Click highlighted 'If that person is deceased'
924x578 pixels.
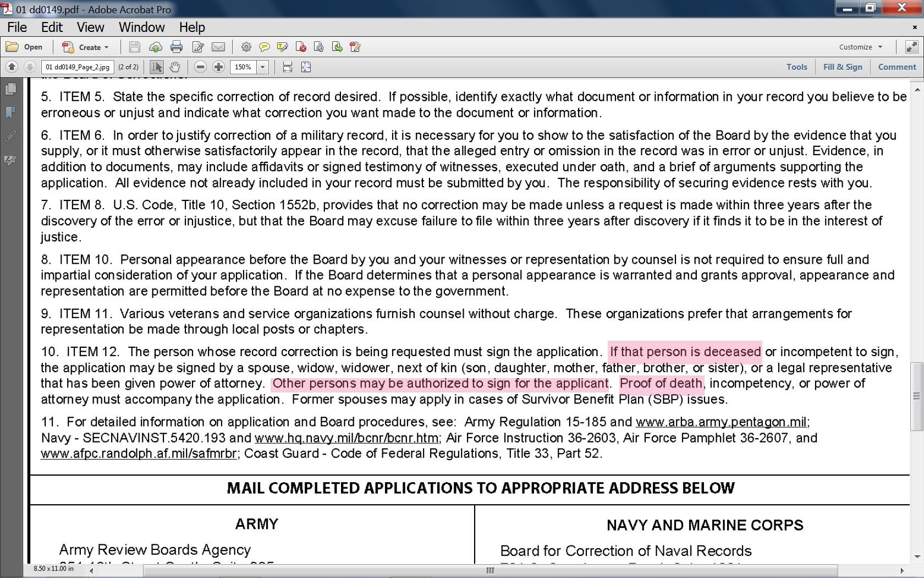tap(685, 351)
